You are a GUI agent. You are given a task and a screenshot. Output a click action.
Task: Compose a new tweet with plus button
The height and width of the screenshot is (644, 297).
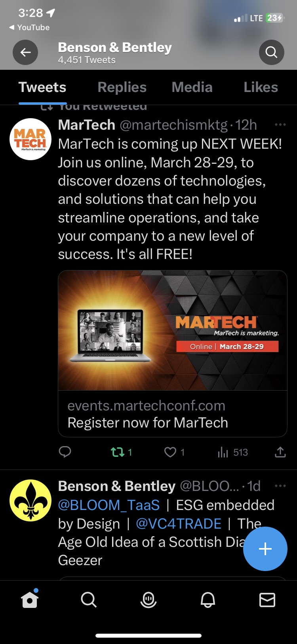point(265,549)
